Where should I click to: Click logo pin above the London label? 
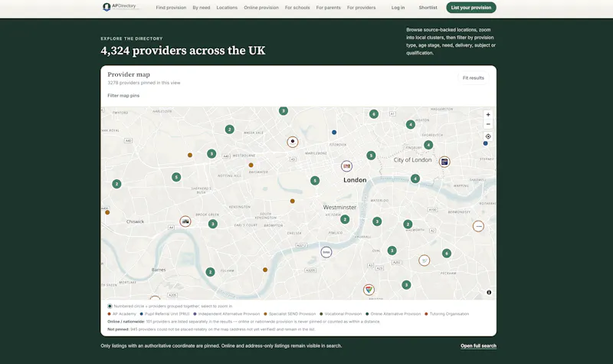click(x=346, y=166)
